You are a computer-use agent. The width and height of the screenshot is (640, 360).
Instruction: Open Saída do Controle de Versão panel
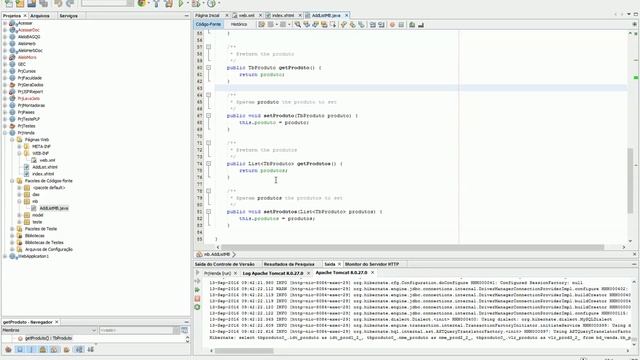pyautogui.click(x=224, y=264)
